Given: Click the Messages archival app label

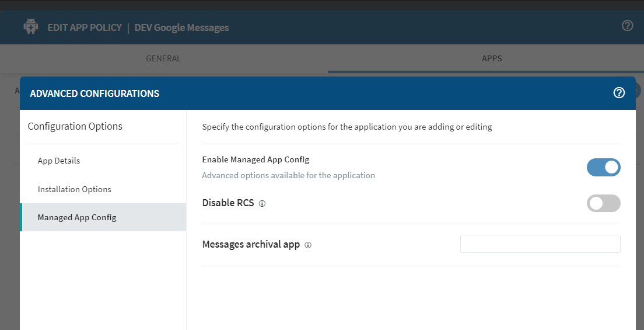Looking at the screenshot, I should tap(251, 245).
